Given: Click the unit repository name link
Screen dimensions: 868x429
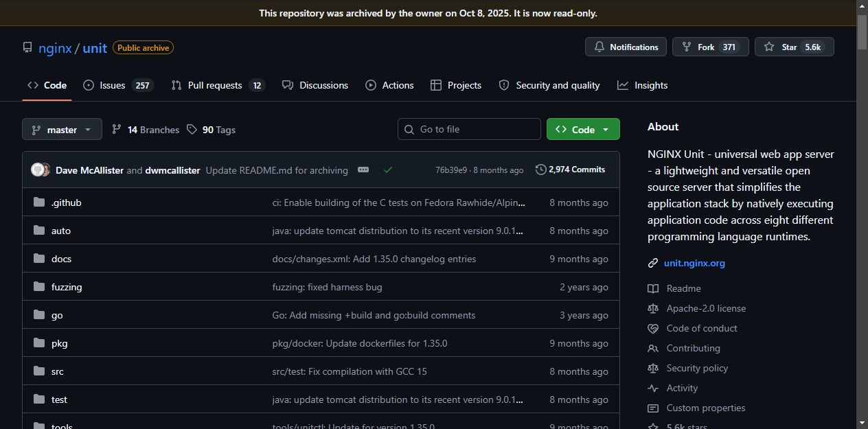Looking at the screenshot, I should tap(95, 48).
